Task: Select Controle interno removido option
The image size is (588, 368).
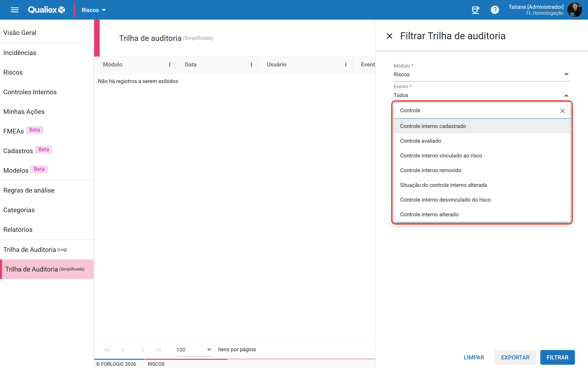Action: pyautogui.click(x=482, y=170)
